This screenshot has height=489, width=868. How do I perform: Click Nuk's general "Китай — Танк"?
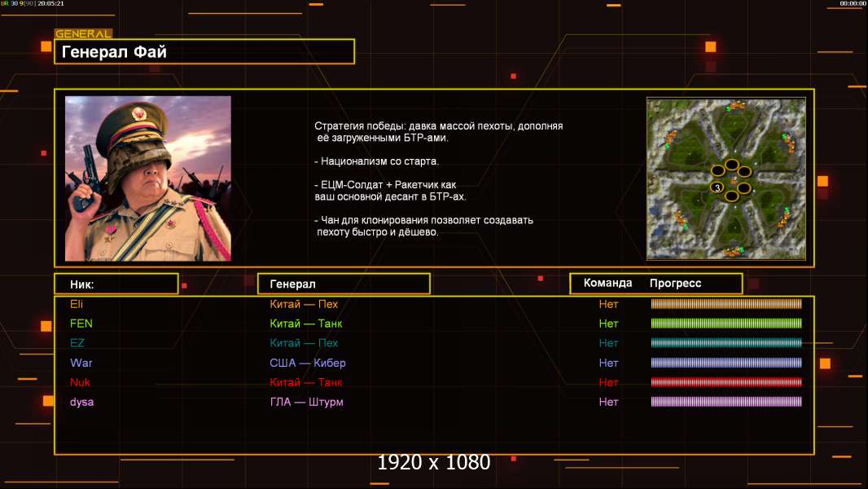[x=306, y=382]
